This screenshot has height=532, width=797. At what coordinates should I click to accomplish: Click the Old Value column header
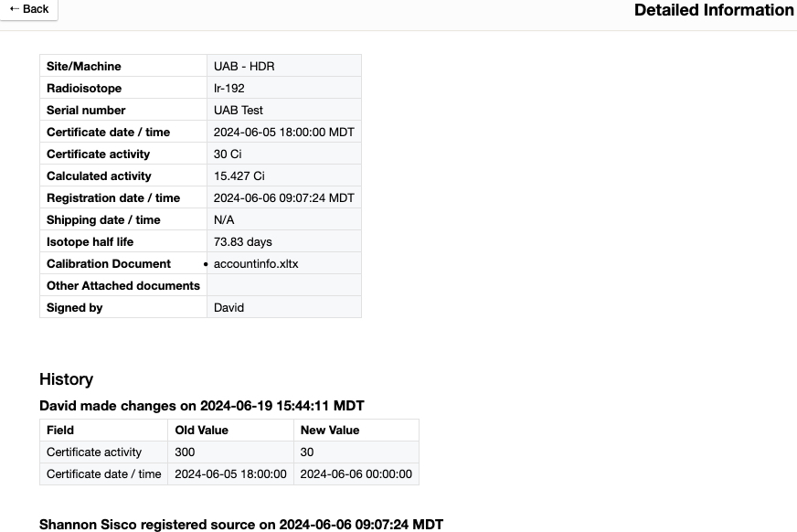[x=203, y=431]
